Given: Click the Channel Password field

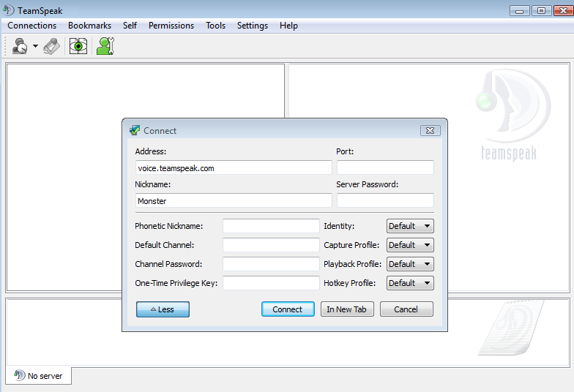Looking at the screenshot, I should (x=271, y=264).
